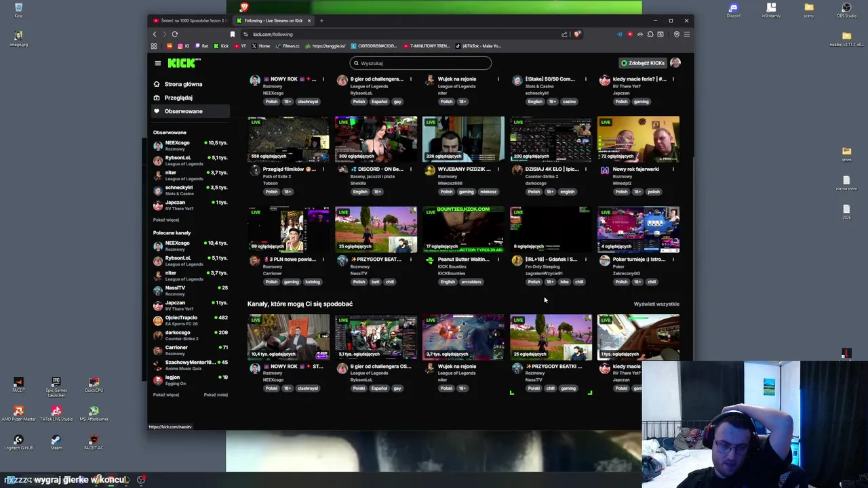Image resolution: width=868 pixels, height=488 pixels.
Task: Open SzachowyMentor19 channel in sidebar
Action: point(191,365)
